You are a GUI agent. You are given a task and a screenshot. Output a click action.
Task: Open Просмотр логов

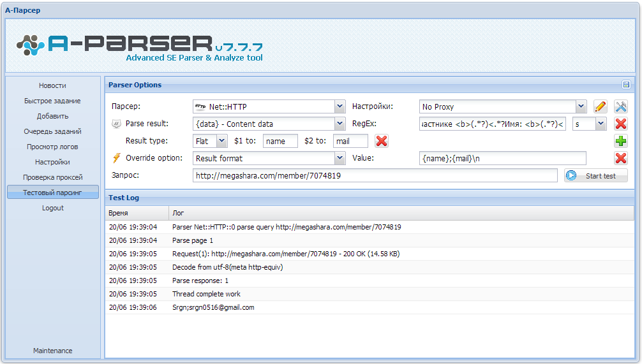52,147
